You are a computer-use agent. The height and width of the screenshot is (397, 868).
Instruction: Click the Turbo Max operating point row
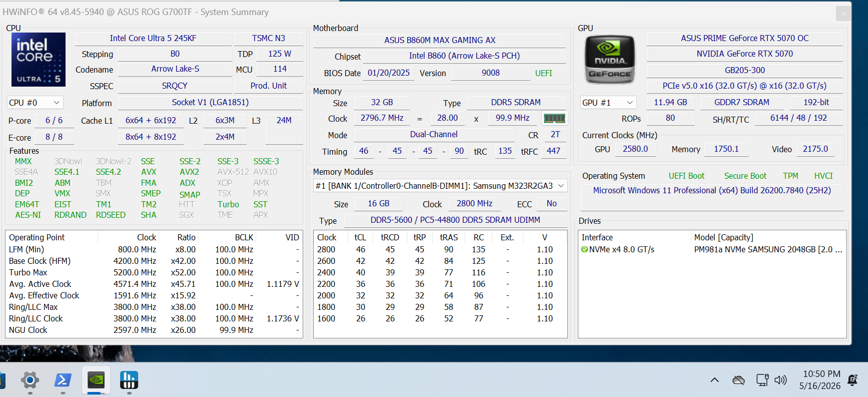[x=154, y=272]
